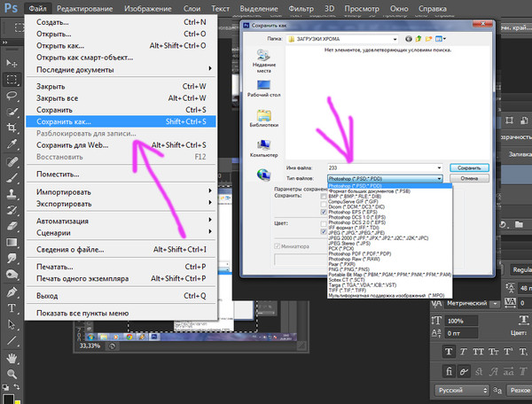Toggle the Миниатюра checkbox
The width and height of the screenshot is (532, 404).
click(277, 246)
